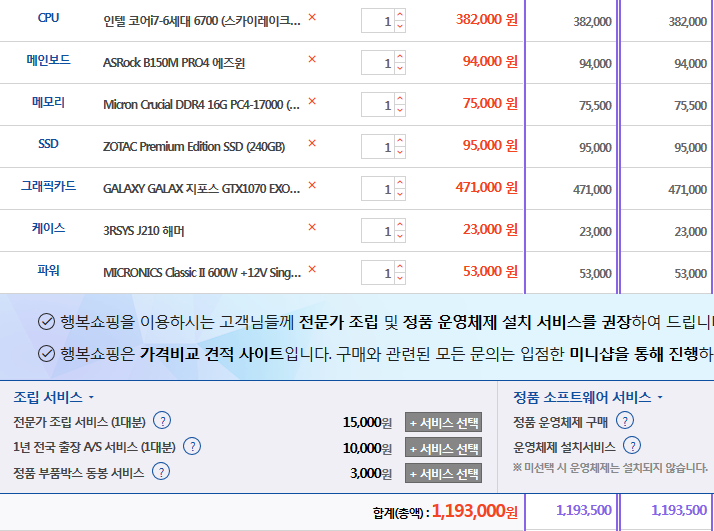Select the 10,000원 A/S service button
714x531 pixels.
pyautogui.click(x=444, y=448)
